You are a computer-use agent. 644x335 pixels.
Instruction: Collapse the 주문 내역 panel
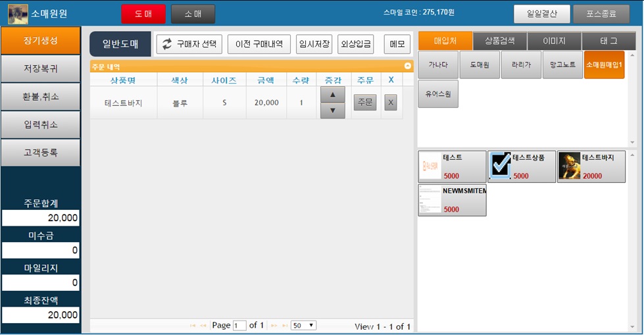[407, 66]
